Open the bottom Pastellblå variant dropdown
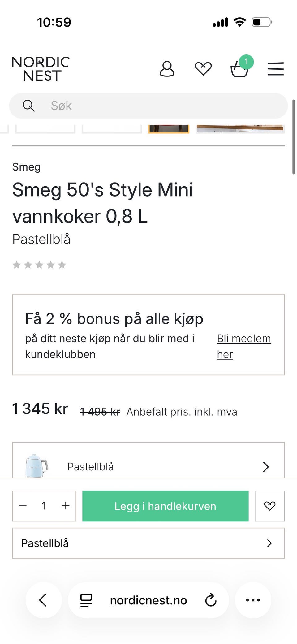 click(x=148, y=543)
